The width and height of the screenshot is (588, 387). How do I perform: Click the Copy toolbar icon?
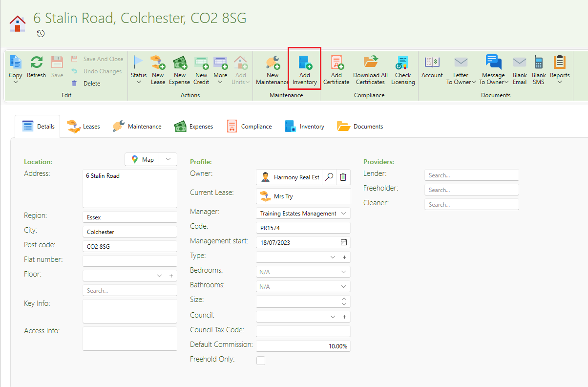(x=16, y=63)
